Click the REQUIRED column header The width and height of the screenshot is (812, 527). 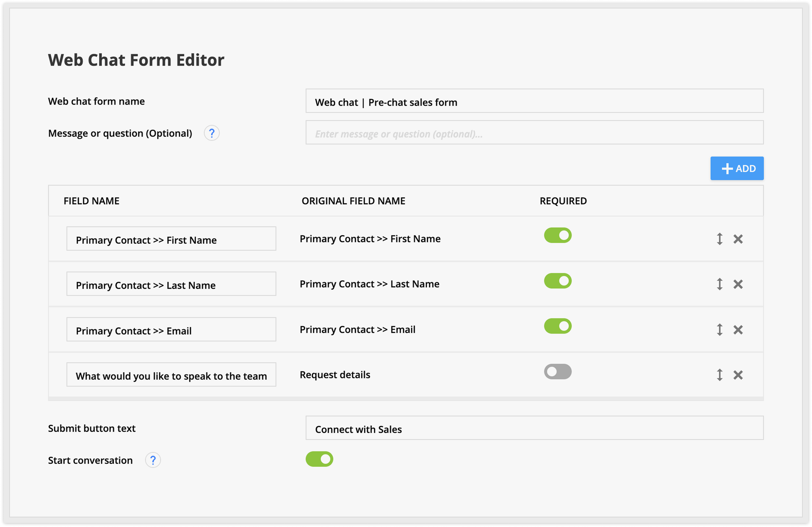563,201
